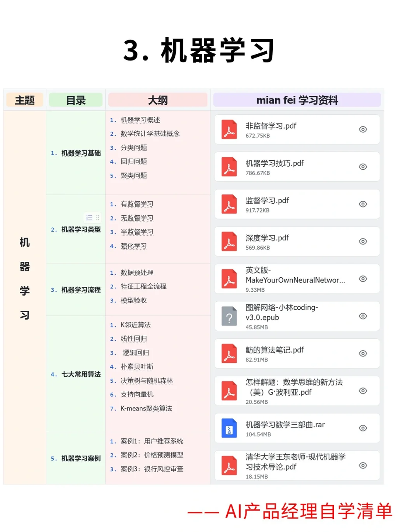Select catalog entry 机器学习类型
The width and height of the screenshot is (398, 532).
(x=81, y=229)
